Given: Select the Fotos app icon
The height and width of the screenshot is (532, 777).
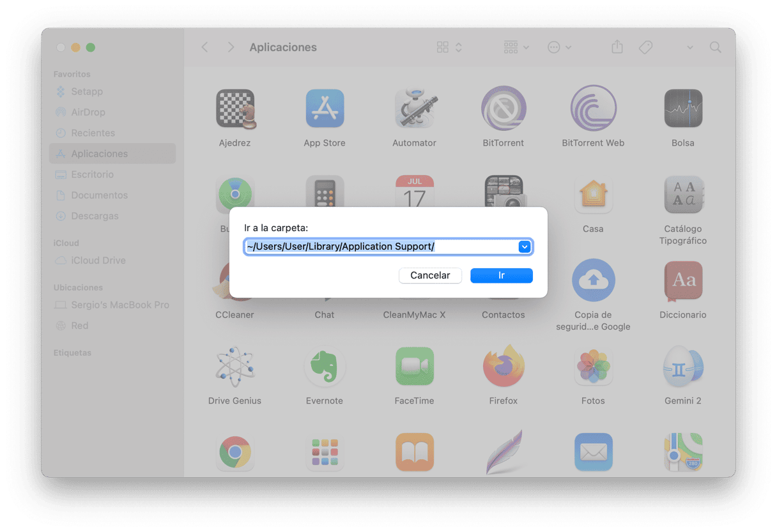Looking at the screenshot, I should pyautogui.click(x=593, y=367).
